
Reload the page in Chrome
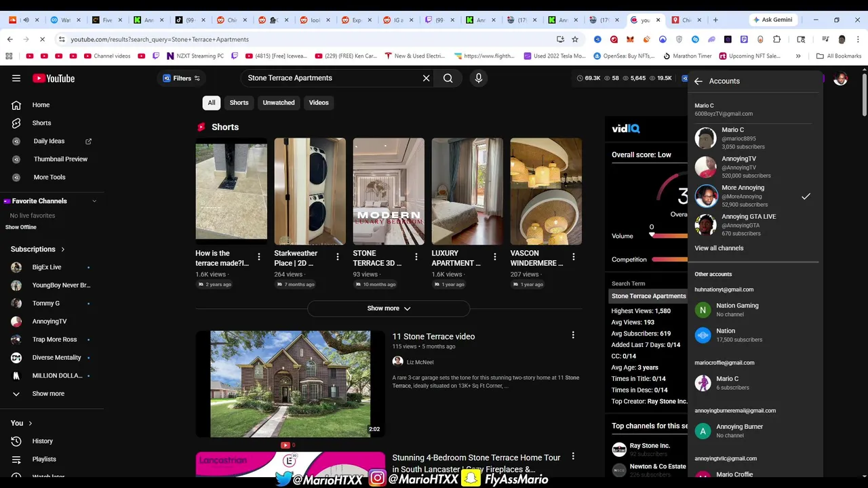41,39
